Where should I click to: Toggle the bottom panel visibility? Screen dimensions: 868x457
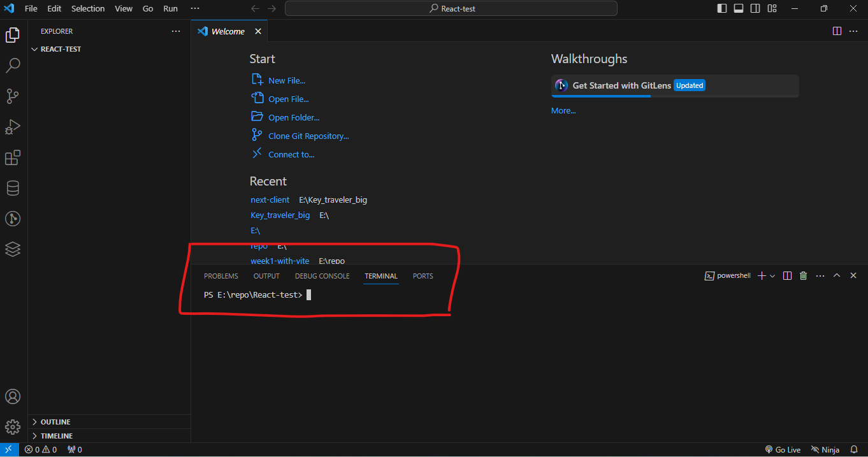pos(739,8)
